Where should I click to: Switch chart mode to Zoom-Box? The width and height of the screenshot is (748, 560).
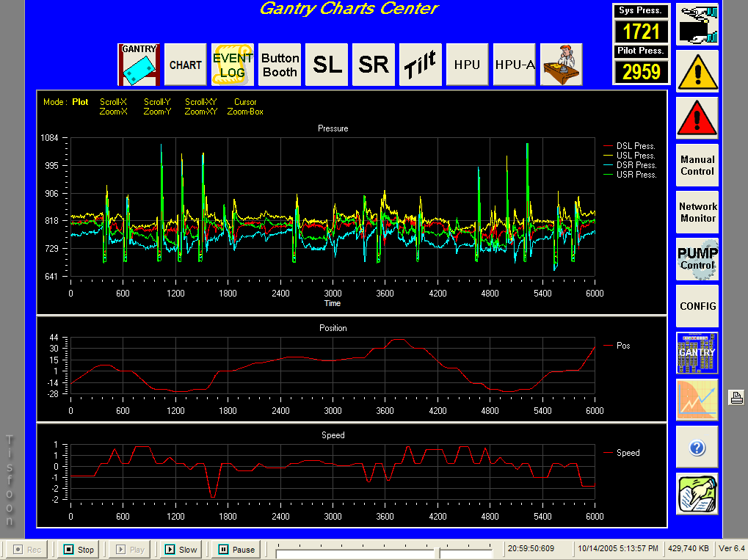coord(245,112)
